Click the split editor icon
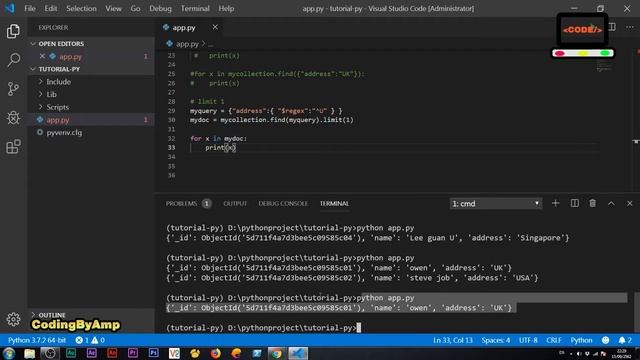The height and width of the screenshot is (360, 640). [612, 27]
